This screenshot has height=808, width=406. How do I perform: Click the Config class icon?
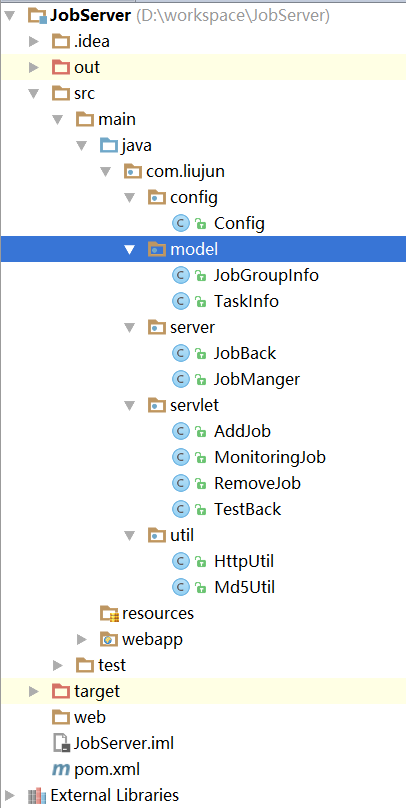[x=180, y=223]
